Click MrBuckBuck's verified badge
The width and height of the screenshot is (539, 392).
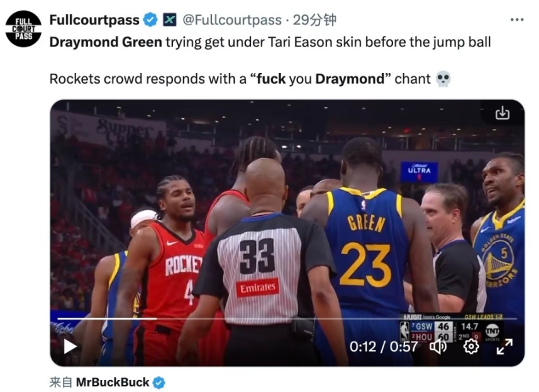pos(159,383)
